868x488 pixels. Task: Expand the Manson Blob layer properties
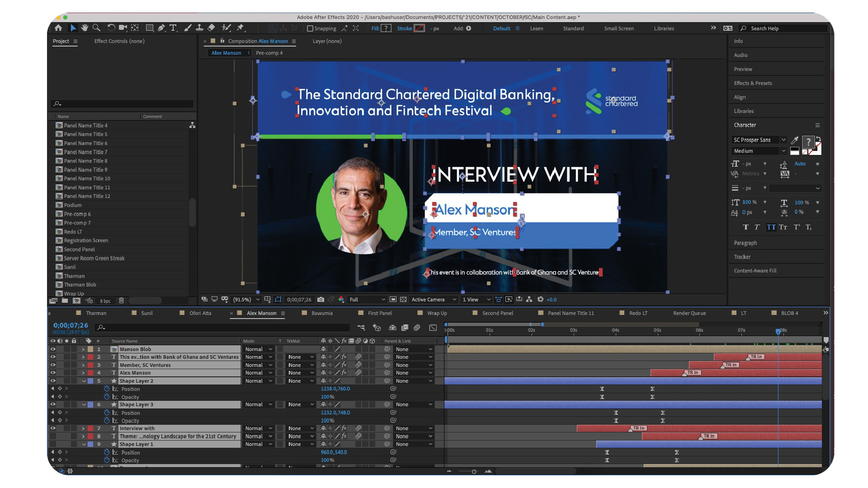(83, 349)
